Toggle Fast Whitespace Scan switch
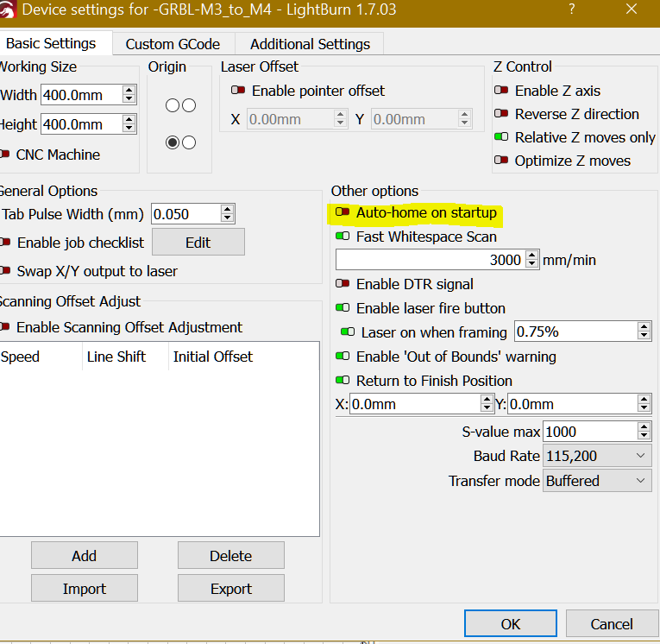 343,236
